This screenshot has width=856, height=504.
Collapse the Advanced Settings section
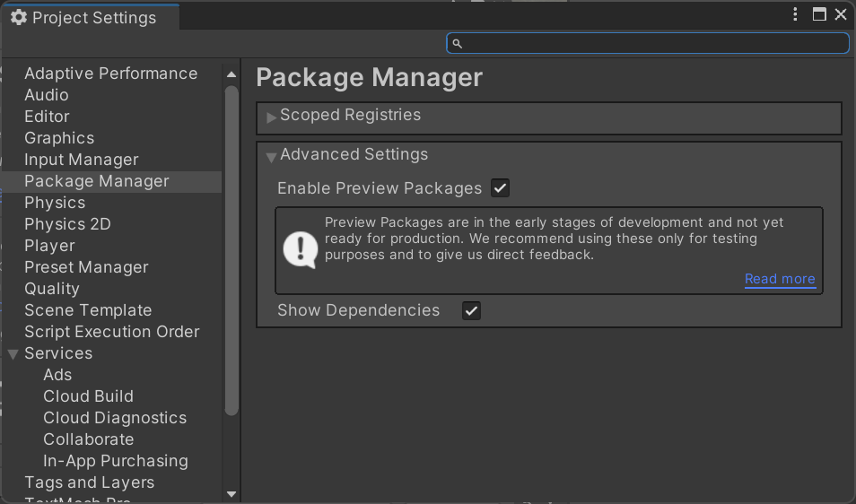click(272, 156)
